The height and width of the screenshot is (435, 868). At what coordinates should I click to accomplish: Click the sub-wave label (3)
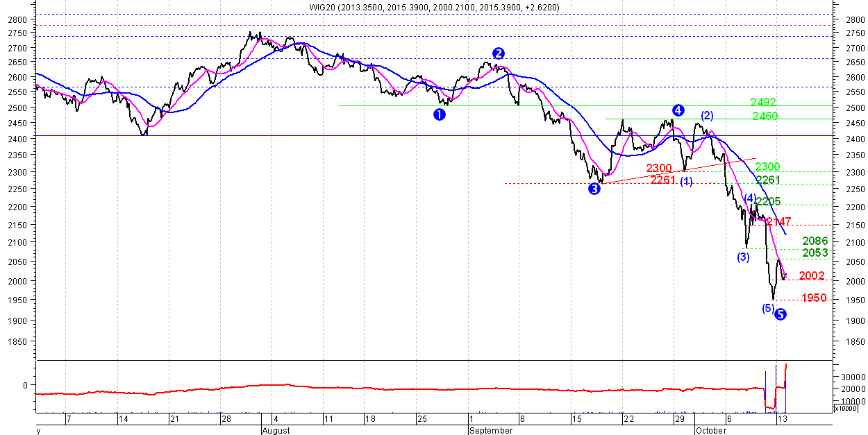(x=744, y=257)
